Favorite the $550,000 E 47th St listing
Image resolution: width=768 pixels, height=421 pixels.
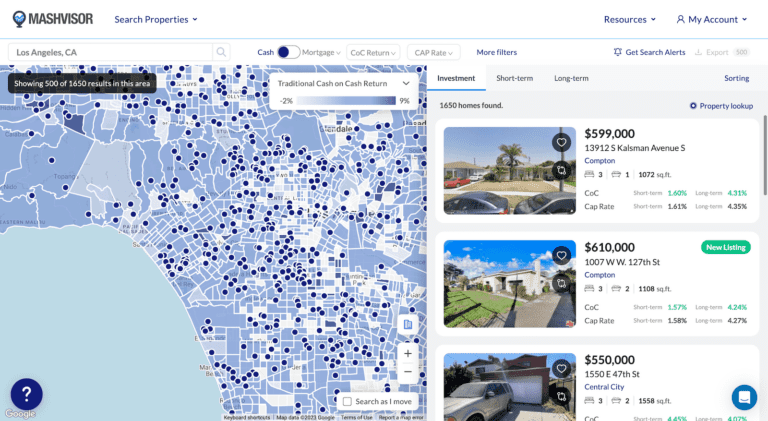562,367
